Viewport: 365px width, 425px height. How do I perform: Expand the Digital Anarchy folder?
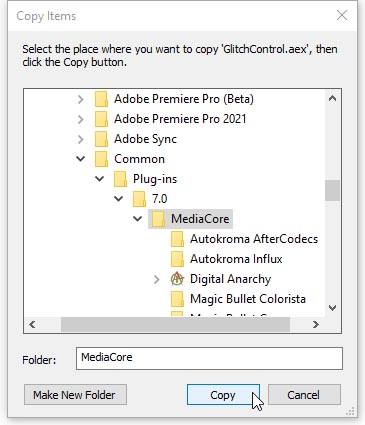tap(156, 279)
